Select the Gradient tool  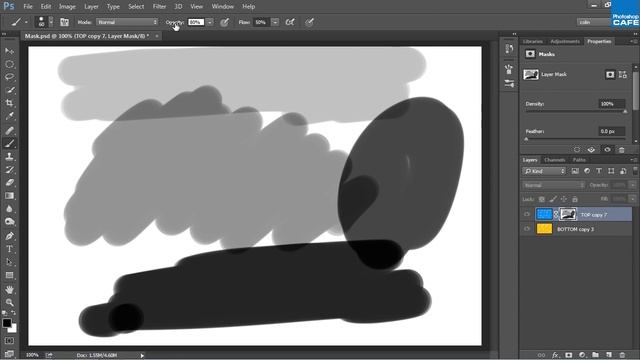[x=9, y=196]
